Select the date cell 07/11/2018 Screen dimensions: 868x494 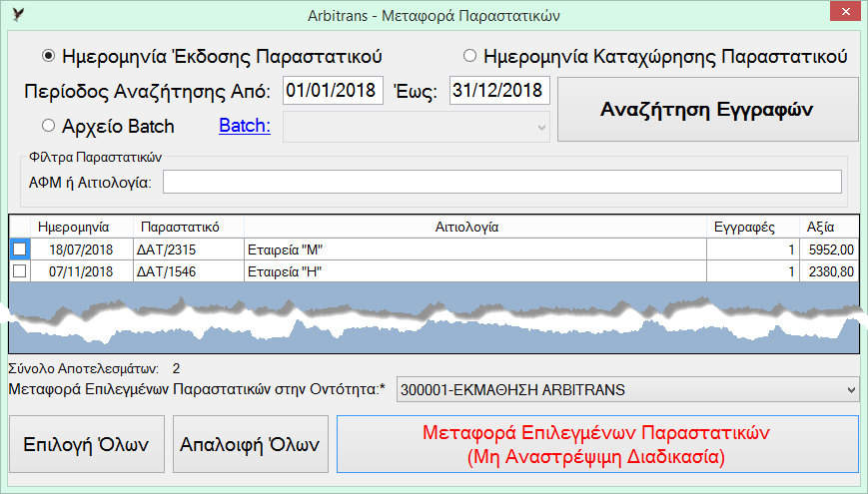tap(81, 271)
